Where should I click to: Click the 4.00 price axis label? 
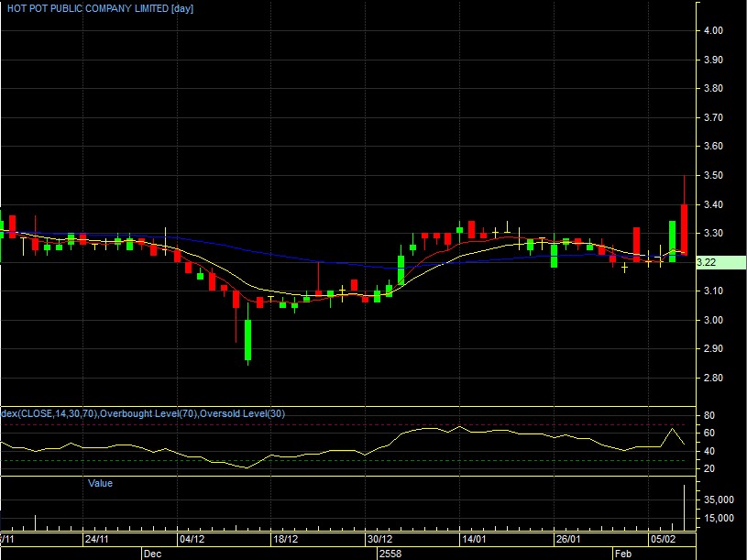pos(713,30)
